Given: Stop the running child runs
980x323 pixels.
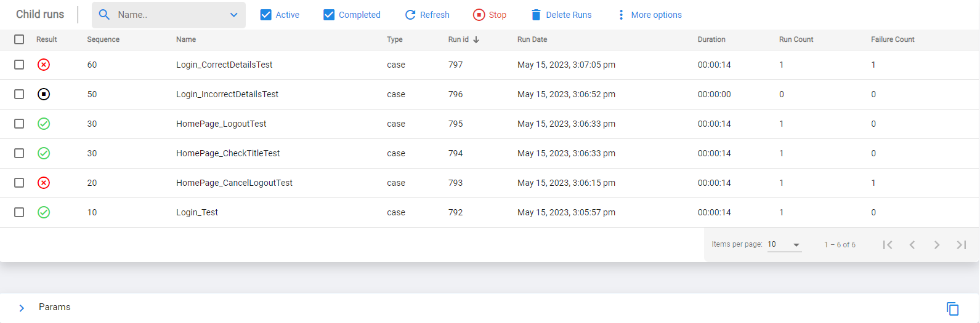Looking at the screenshot, I should click(x=490, y=15).
